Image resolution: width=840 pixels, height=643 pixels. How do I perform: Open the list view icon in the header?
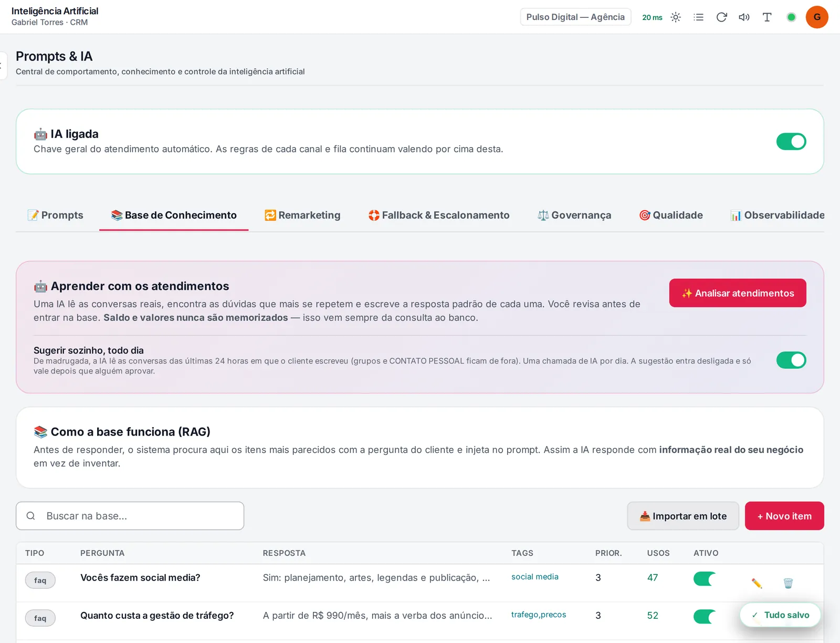coord(698,17)
